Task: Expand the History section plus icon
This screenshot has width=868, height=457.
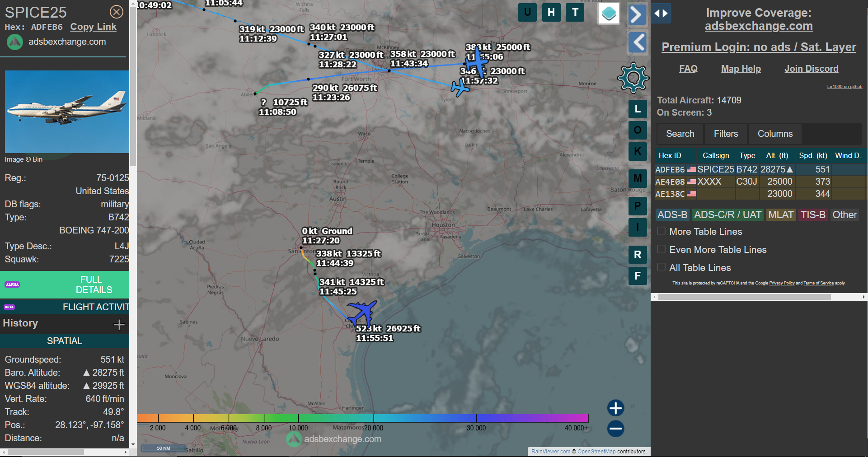Action: pyautogui.click(x=119, y=324)
